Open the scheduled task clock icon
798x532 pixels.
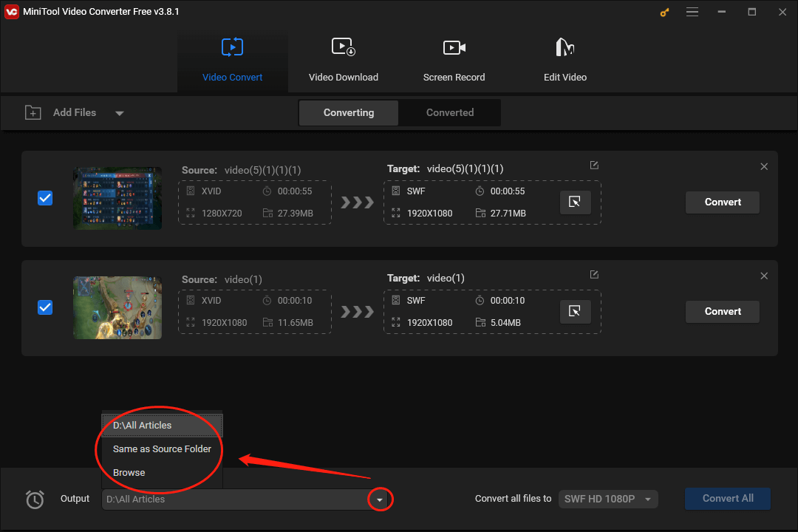(x=35, y=499)
